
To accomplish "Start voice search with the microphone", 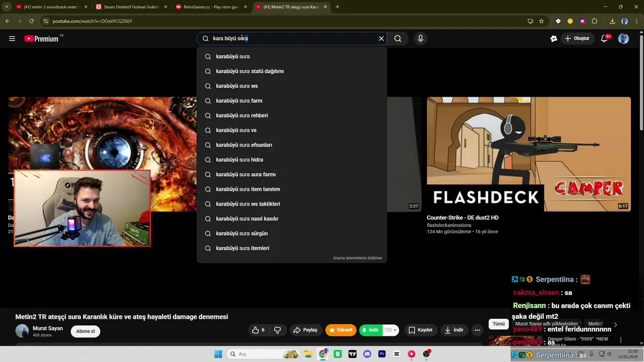I will coord(421,39).
